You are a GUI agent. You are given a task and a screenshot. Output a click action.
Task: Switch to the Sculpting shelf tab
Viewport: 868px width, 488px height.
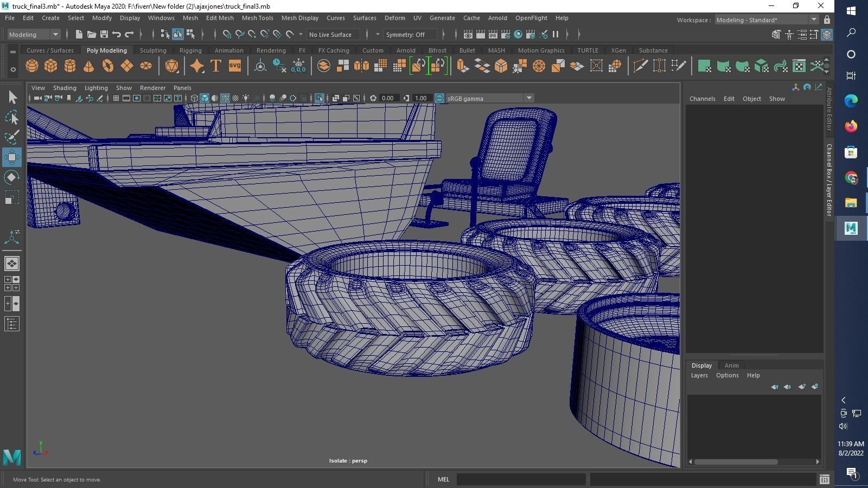pyautogui.click(x=153, y=50)
